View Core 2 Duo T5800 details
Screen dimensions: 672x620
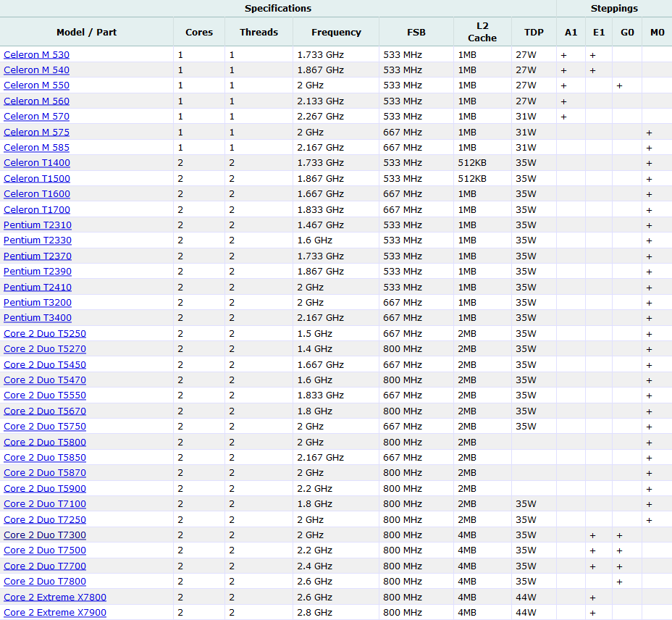click(x=45, y=442)
